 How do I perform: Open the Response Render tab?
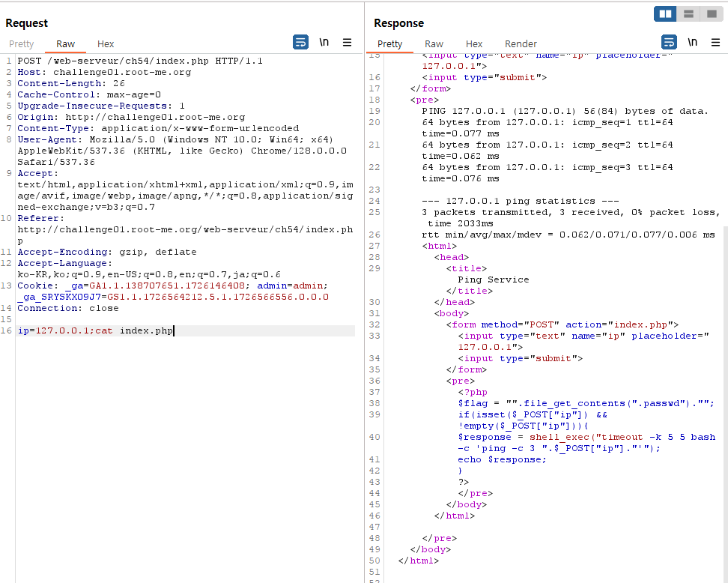521,43
